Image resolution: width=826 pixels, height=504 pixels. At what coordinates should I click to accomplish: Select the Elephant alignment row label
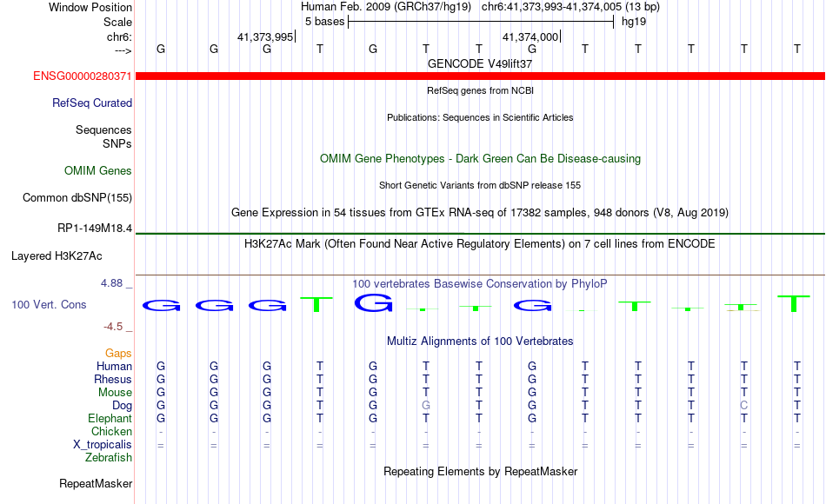click(110, 418)
